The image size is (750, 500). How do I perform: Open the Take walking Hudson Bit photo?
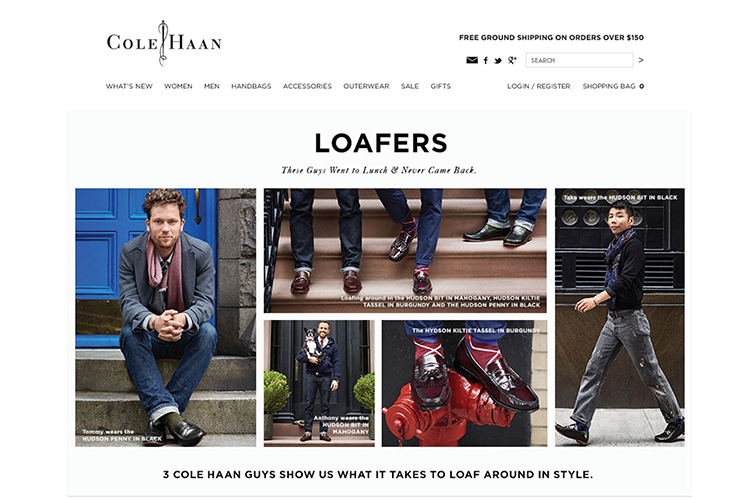pyautogui.click(x=619, y=317)
